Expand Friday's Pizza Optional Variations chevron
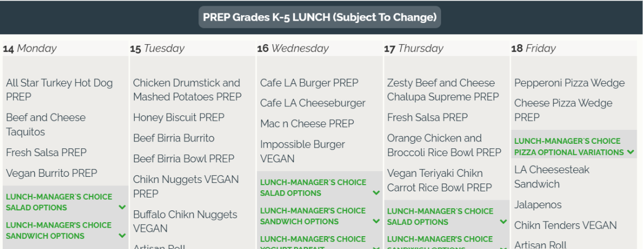 coord(631,152)
